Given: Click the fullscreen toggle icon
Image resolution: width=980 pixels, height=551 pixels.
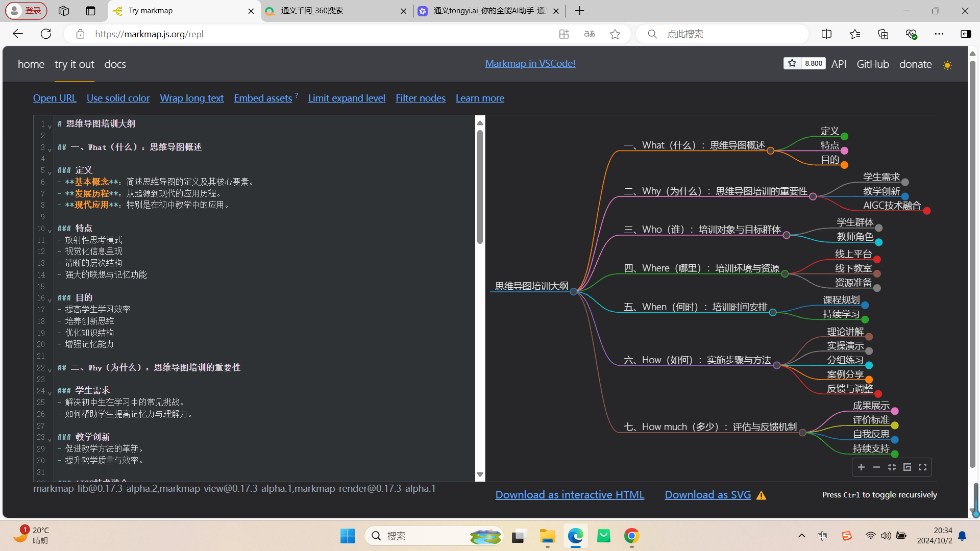Looking at the screenshot, I should tap(923, 467).
